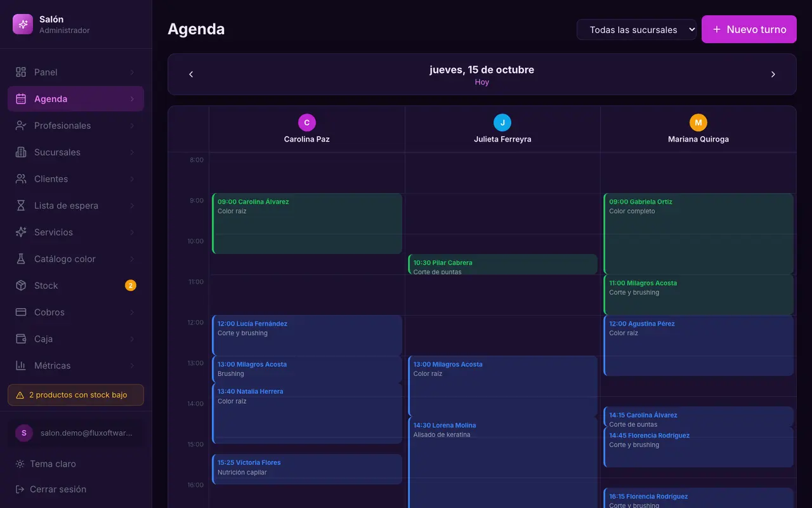Screen dimensions: 812x508
Task: Expand the Panel chevron
Action: (x=132, y=72)
